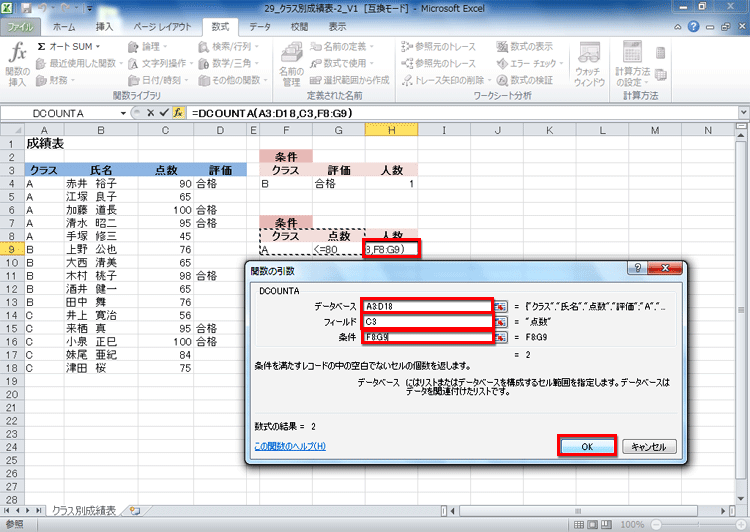Click the insert new worksheet tab icon
Image resolution: width=750 pixels, height=532 pixels.
coord(135,511)
